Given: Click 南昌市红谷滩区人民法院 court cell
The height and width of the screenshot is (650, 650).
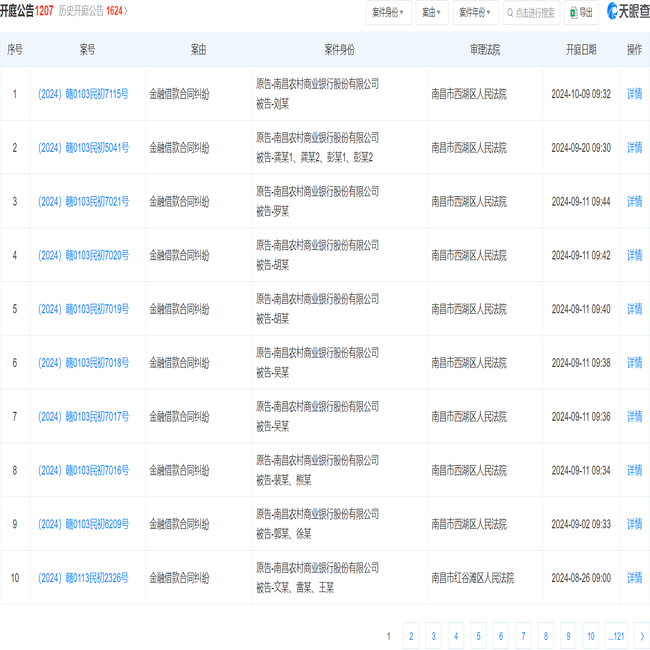Looking at the screenshot, I should point(472,577).
